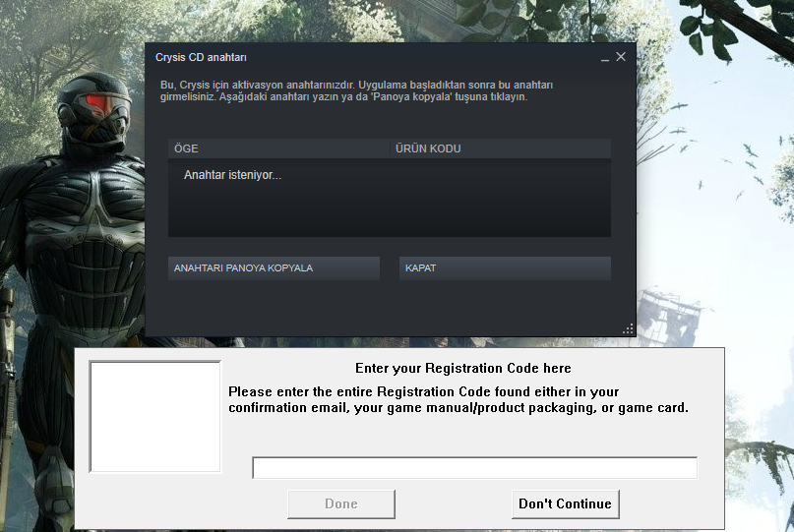794x532 pixels.
Task: Click the ÖGE column header
Action: click(x=278, y=148)
